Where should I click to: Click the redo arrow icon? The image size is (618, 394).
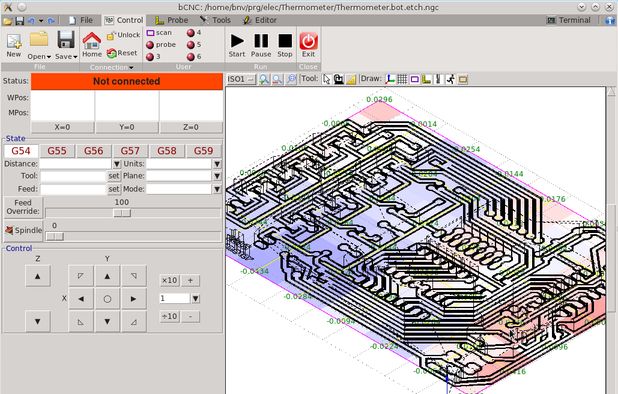51,20
